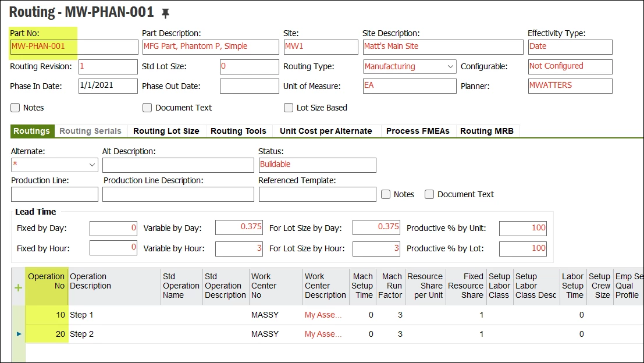Click the Configurable field
The height and width of the screenshot is (363, 644).
click(x=570, y=66)
